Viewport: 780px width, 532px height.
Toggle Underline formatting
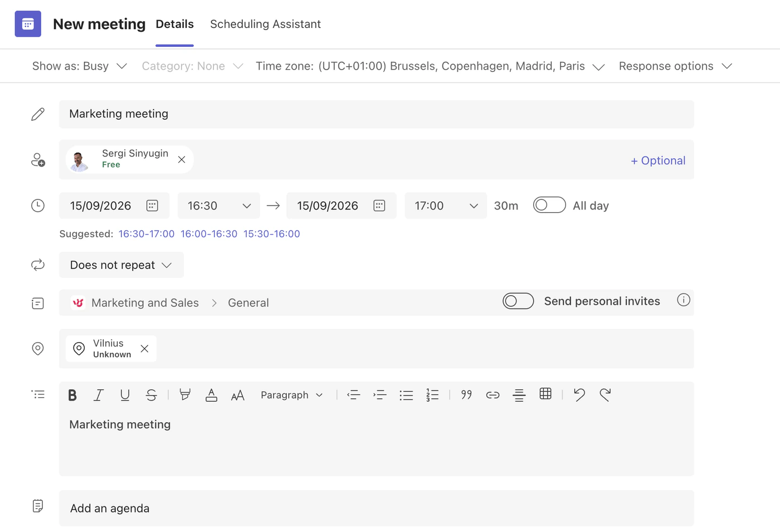coord(125,395)
